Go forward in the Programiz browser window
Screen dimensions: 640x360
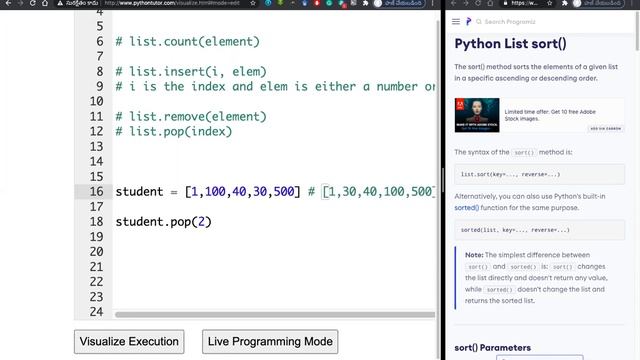point(466,3)
